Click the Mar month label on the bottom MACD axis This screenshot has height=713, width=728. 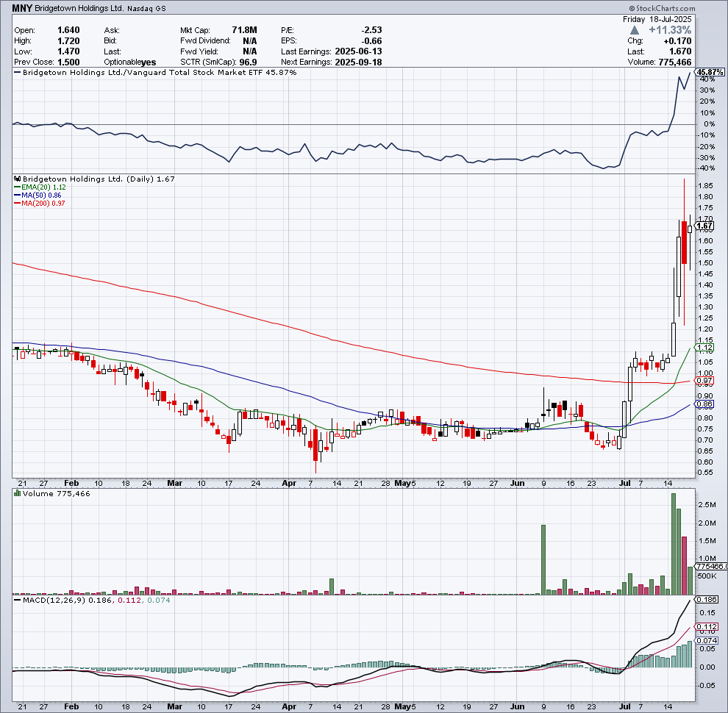(x=174, y=706)
